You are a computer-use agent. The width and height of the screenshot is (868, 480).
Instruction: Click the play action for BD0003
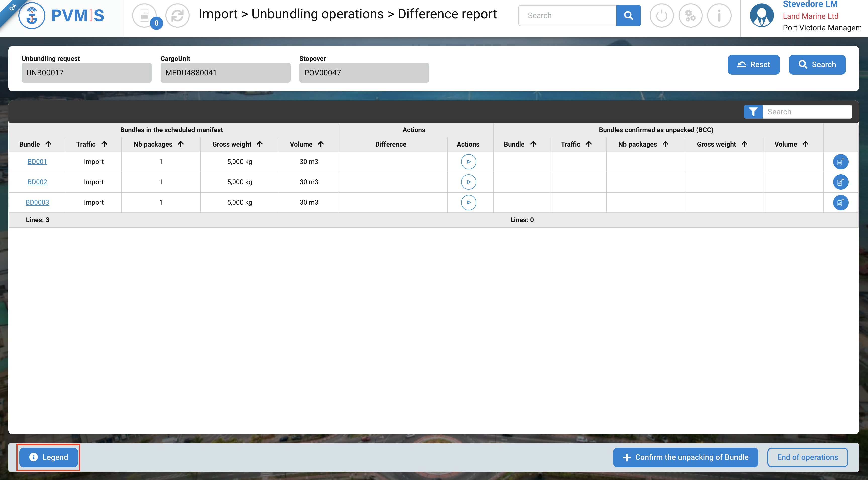pyautogui.click(x=468, y=203)
